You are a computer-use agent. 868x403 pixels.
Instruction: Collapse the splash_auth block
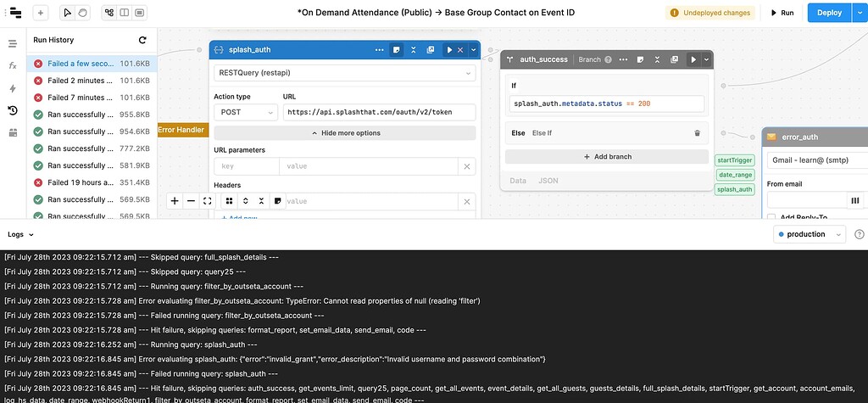point(414,50)
